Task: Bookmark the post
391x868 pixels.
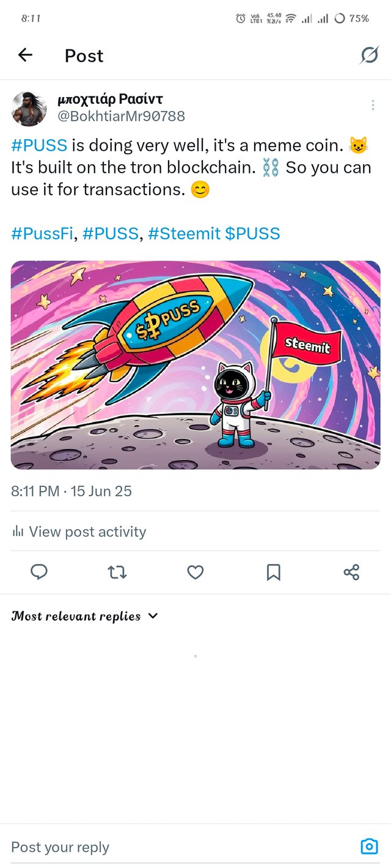Action: (x=273, y=572)
